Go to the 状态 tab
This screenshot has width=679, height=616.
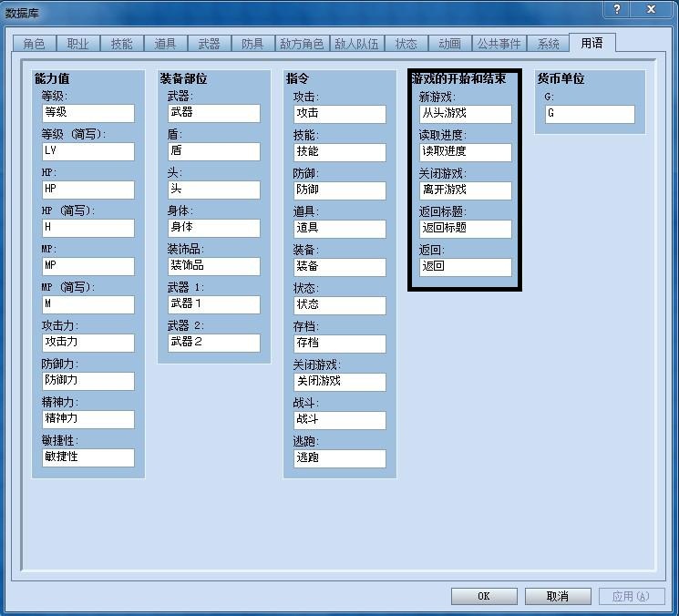tap(406, 44)
